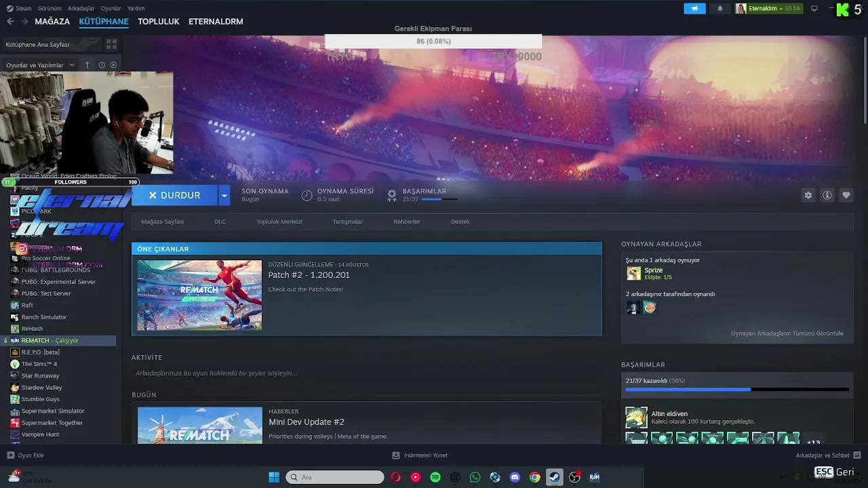Viewport: 868px width, 488px height.
Task: Expand the Oyunlar ve Yazılımlar filter dropdown
Action: [x=40, y=65]
